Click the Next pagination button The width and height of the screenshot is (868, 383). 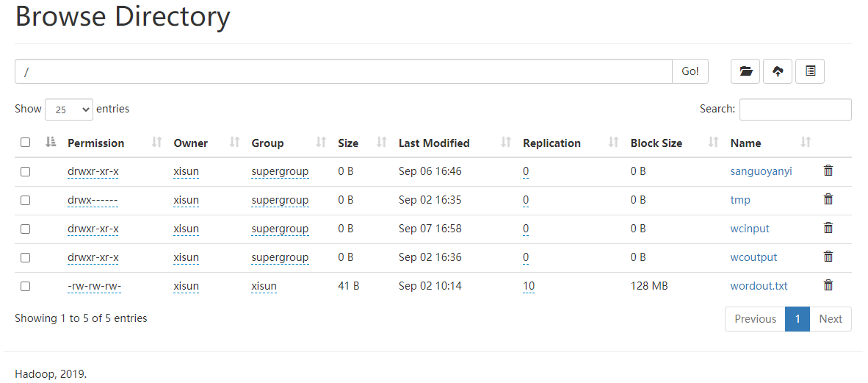pos(831,319)
